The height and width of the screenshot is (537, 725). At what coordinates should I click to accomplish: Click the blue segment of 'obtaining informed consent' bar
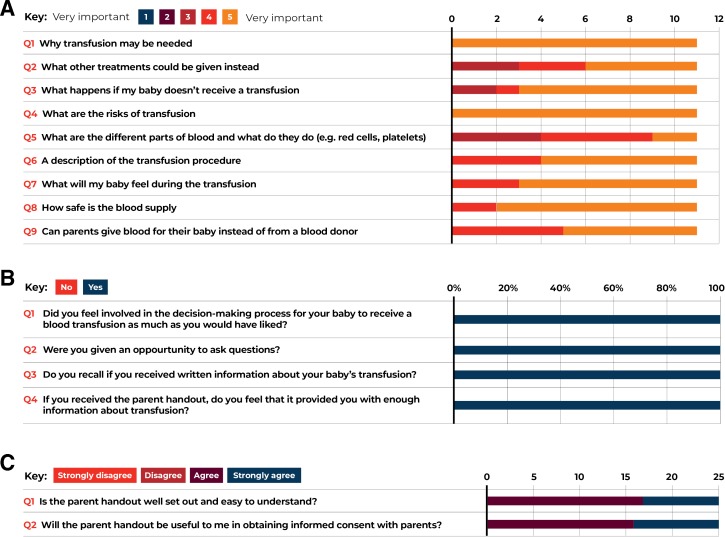pos(676,524)
